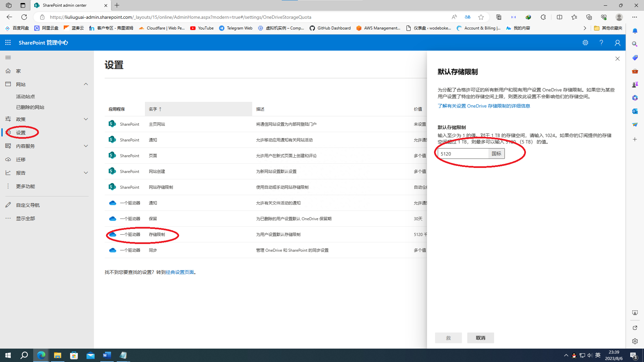Click the 网站 (Sites) section icon

click(x=8, y=84)
